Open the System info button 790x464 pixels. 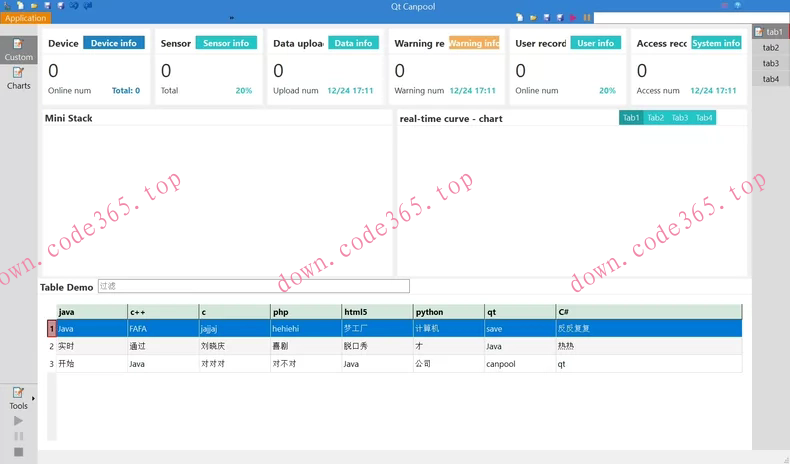(716, 43)
